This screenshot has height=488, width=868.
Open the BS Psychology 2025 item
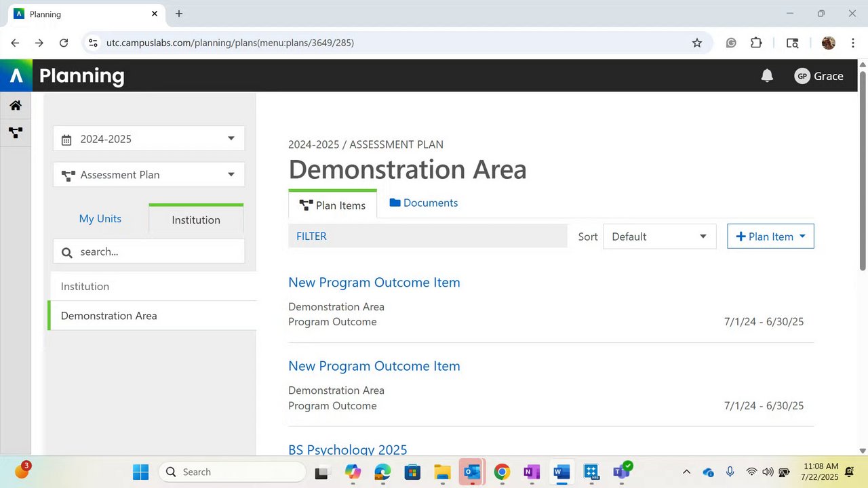[x=347, y=449]
